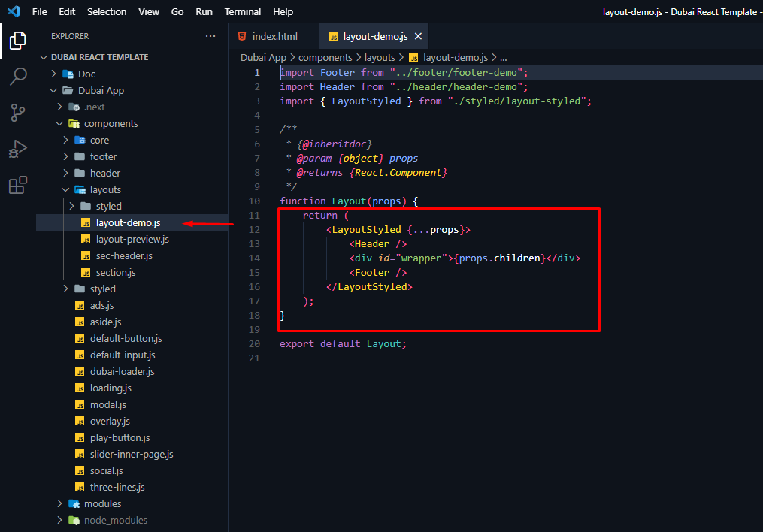763x532 pixels.
Task: Open the Source Control view icon
Action: (x=17, y=112)
